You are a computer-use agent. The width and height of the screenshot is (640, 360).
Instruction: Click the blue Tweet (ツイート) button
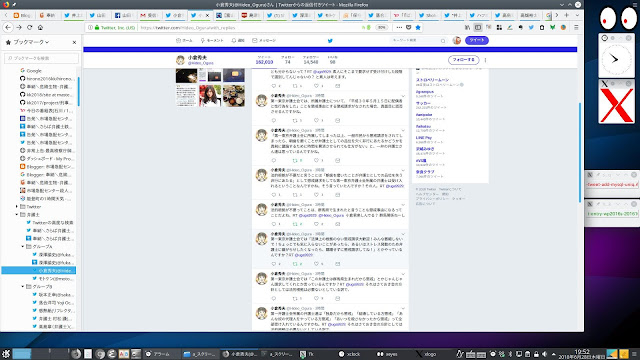pos(476,40)
